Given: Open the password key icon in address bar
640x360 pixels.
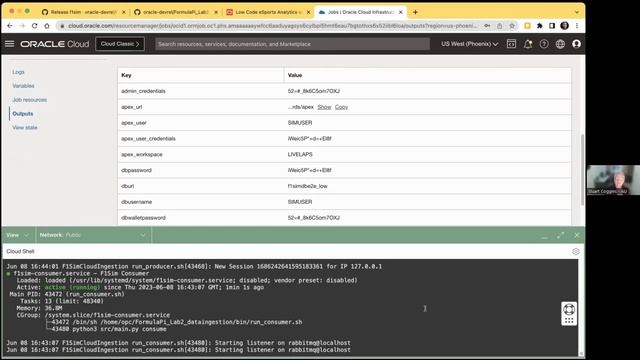Looking at the screenshot, I should point(487,26).
